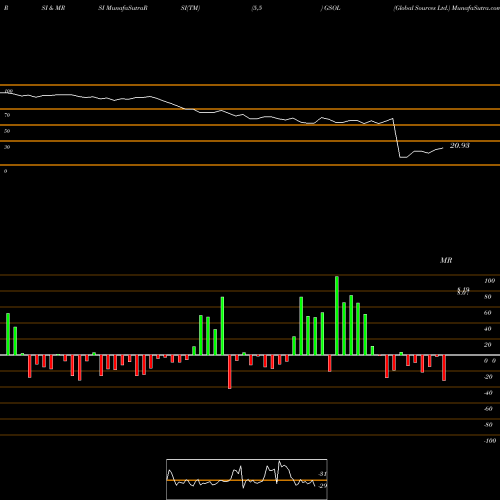Click the -60 label on bar chart axis
This screenshot has height=500, width=500.
pos(488,409)
